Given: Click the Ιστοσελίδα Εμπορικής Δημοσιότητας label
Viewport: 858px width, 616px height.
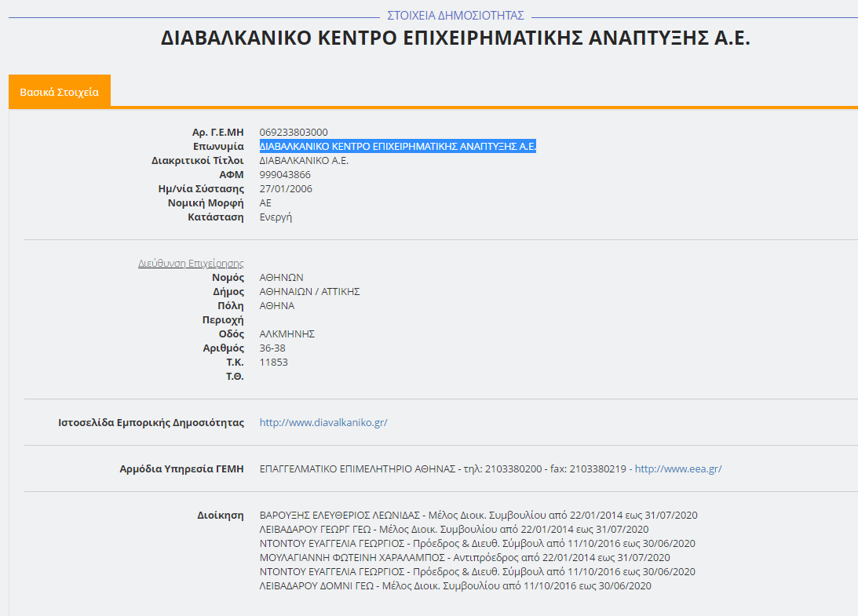Looking at the screenshot, I should tap(151, 422).
